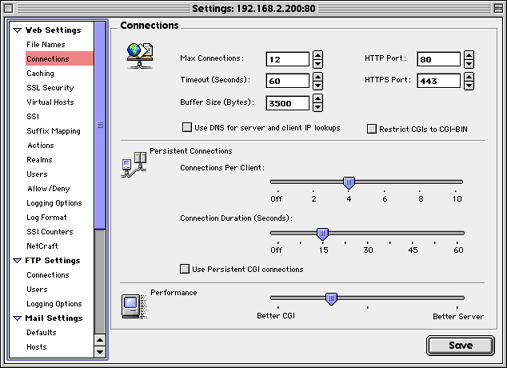Click the window collapse box in title bar
Image resolution: width=507 pixels, height=368 pixels.
[498, 8]
